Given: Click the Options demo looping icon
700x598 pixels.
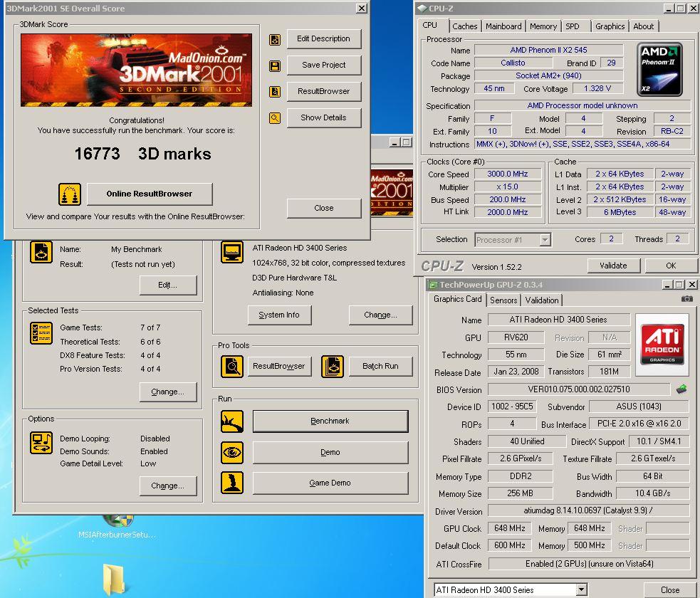Looking at the screenshot, I should [41, 443].
